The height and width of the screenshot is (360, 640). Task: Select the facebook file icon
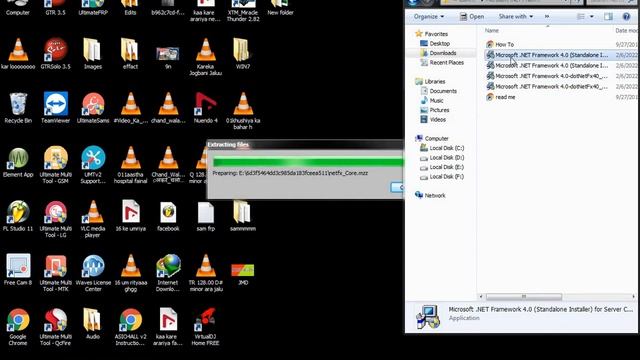pos(168,216)
